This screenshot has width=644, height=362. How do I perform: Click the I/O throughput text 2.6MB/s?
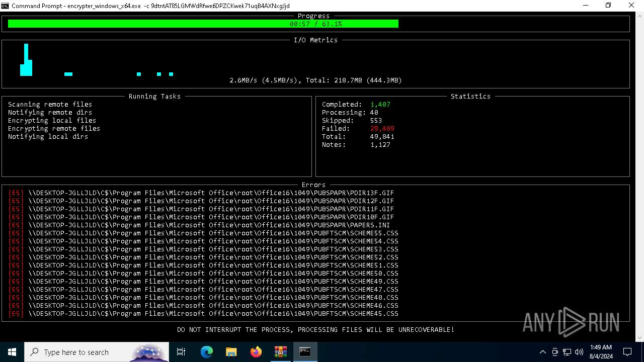click(x=244, y=80)
